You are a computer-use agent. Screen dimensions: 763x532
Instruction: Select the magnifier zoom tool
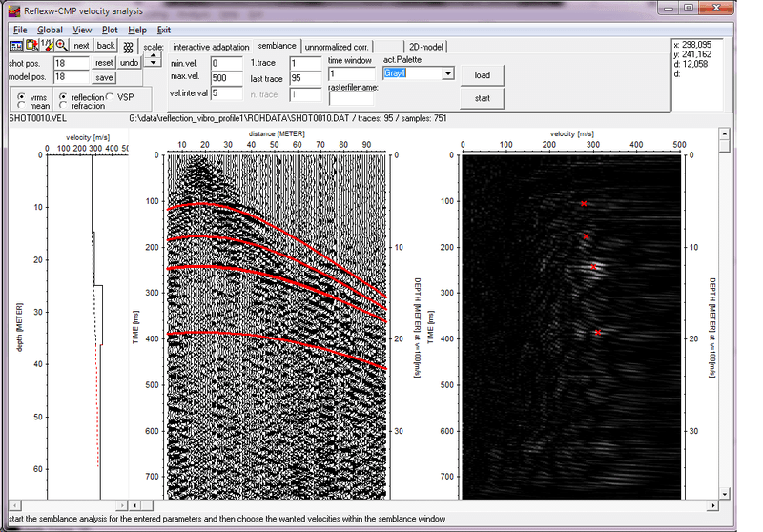click(x=61, y=46)
